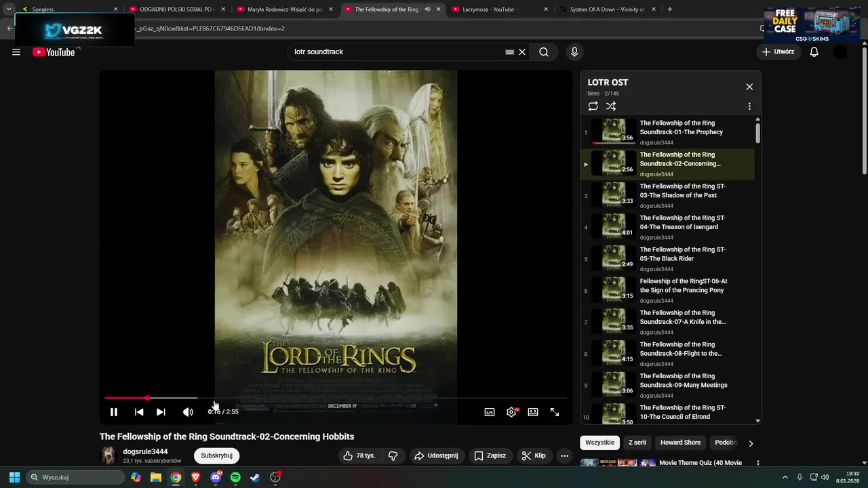Play The Council of Elrond track
The height and width of the screenshot is (488, 868).
(668, 412)
